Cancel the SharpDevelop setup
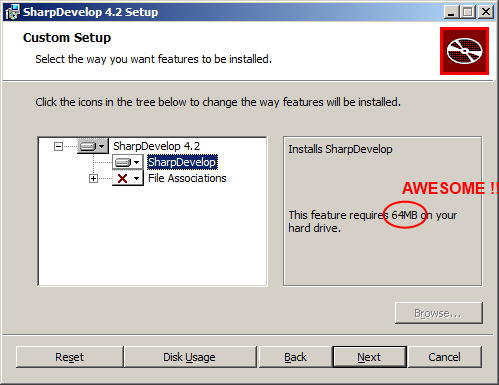Screen dimensions: 499x385 444,357
